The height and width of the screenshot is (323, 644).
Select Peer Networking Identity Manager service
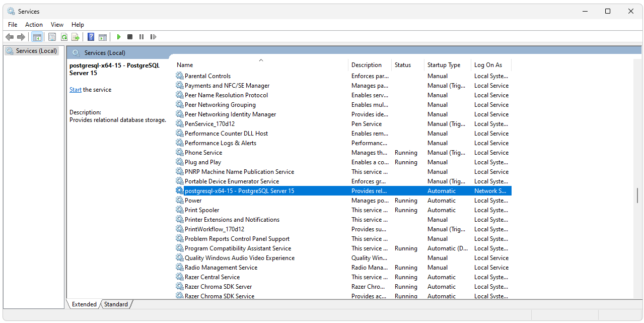(x=230, y=114)
